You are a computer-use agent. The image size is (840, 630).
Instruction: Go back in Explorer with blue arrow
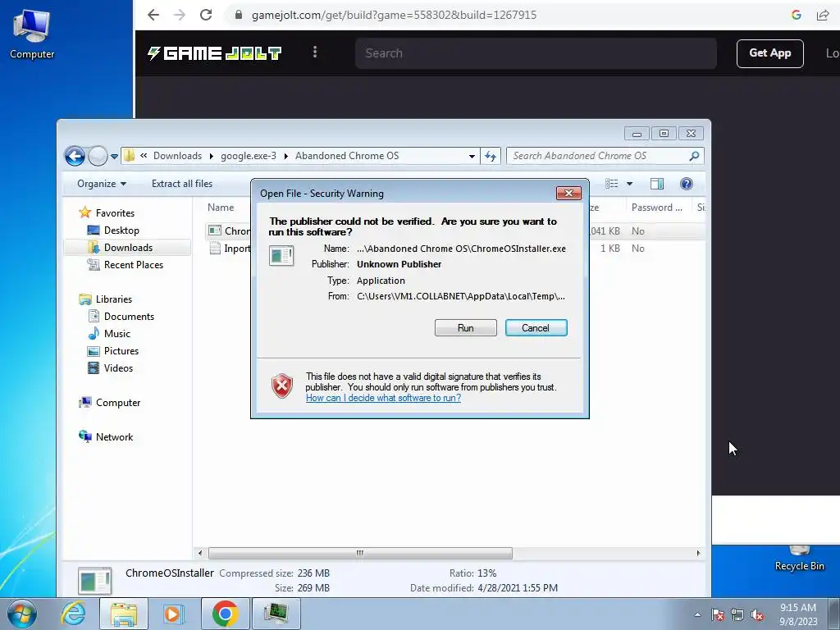75,156
